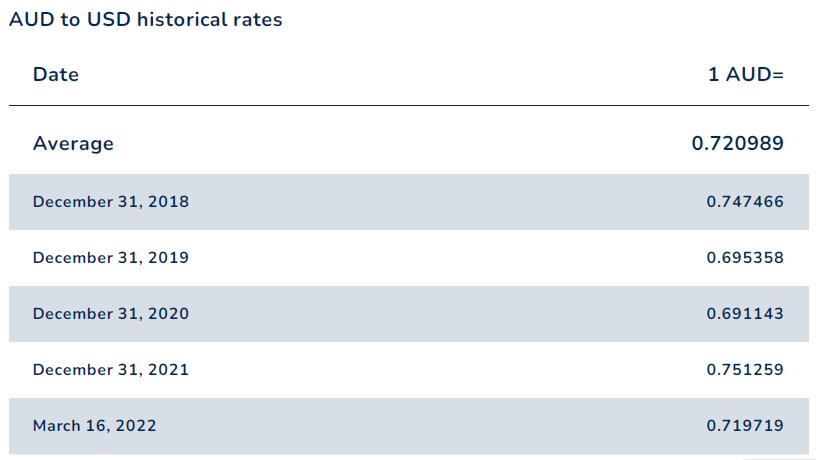Select the rate value 0.695358
The width and height of the screenshot is (816, 460).
(x=745, y=258)
